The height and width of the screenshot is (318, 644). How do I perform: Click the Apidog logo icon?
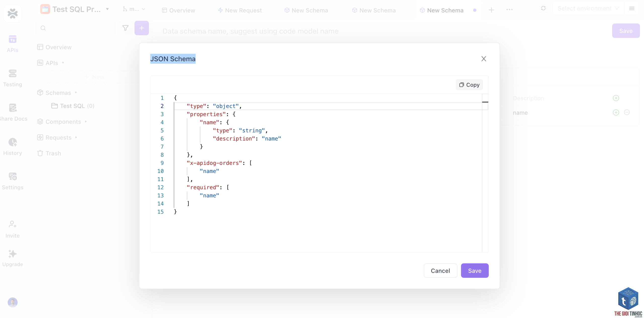pos(13,13)
